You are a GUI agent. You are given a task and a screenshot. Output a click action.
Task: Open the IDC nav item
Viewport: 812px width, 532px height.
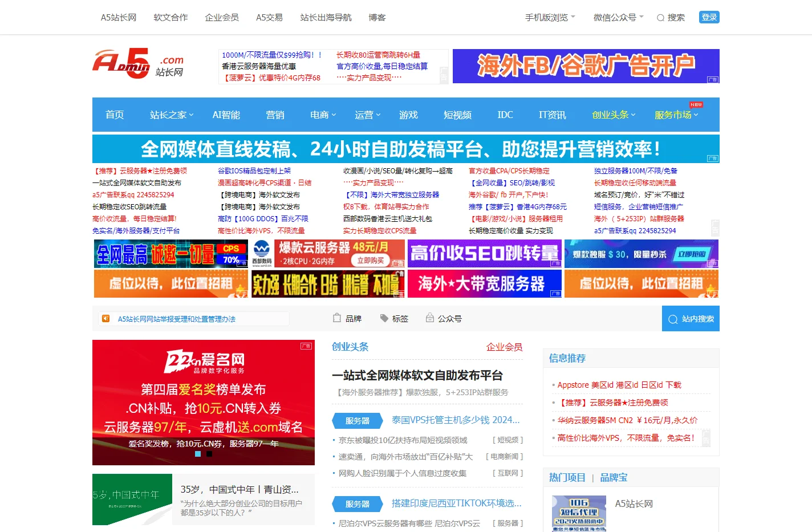coord(505,115)
